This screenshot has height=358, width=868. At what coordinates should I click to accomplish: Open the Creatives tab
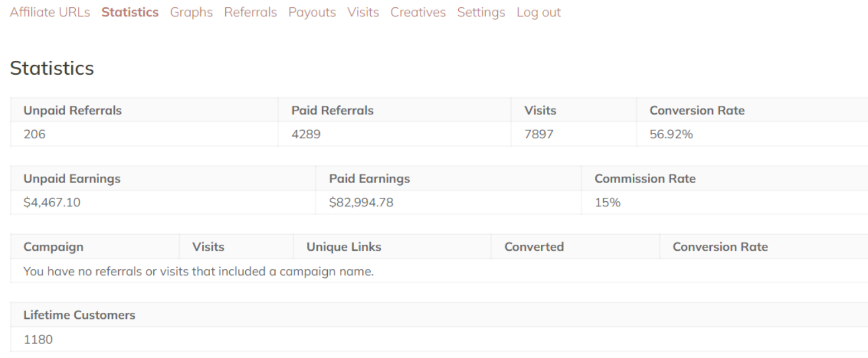(418, 12)
